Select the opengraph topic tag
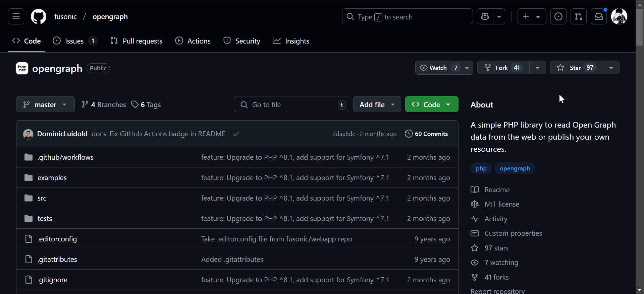The height and width of the screenshot is (294, 644). point(515,168)
